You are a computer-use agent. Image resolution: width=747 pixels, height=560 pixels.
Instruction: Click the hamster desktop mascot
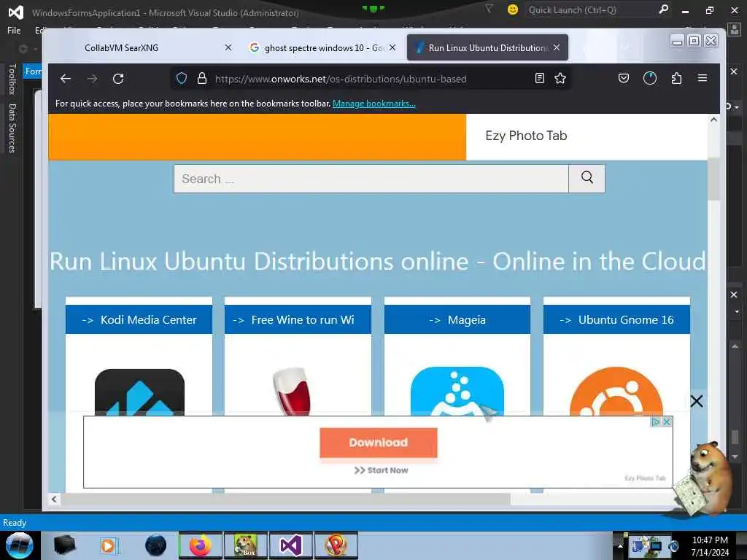pyautogui.click(x=705, y=480)
